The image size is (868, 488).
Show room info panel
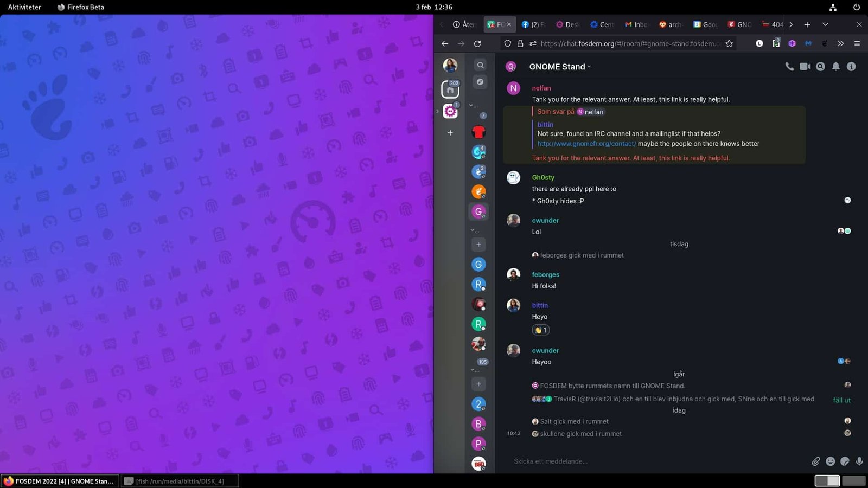pos(851,67)
